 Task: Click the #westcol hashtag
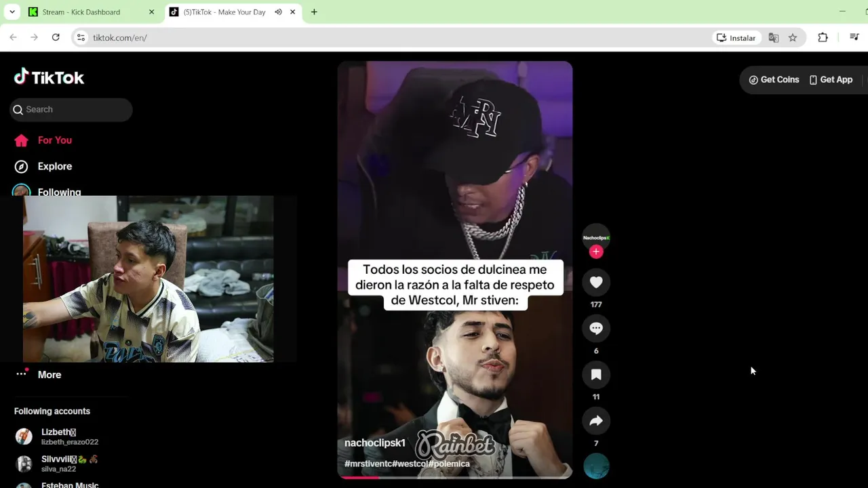click(x=410, y=464)
